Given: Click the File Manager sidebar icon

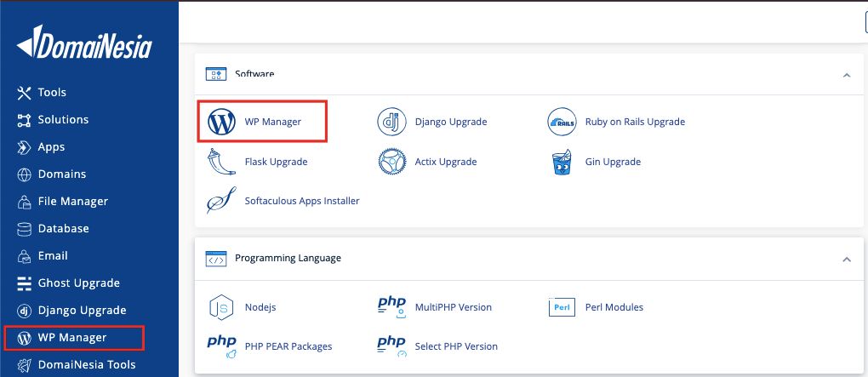Looking at the screenshot, I should pyautogui.click(x=25, y=202).
